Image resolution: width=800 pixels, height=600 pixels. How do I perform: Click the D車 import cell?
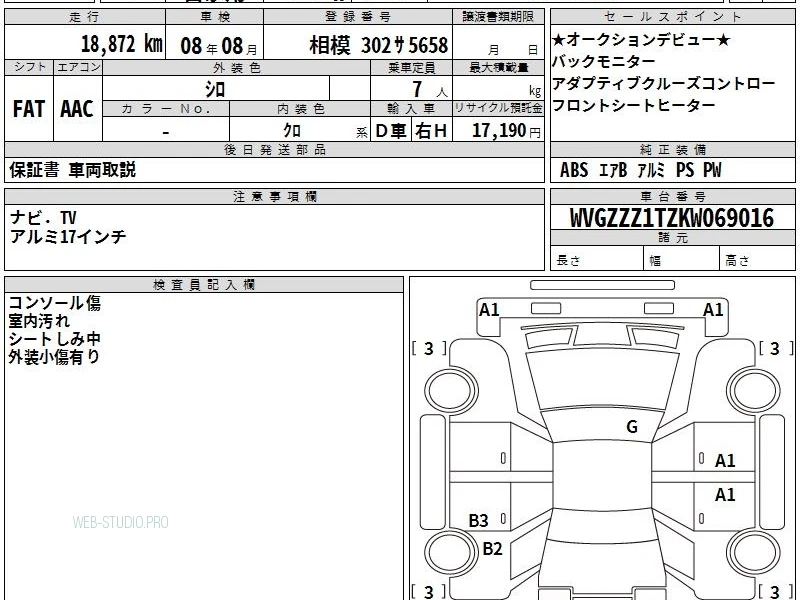coord(391,131)
